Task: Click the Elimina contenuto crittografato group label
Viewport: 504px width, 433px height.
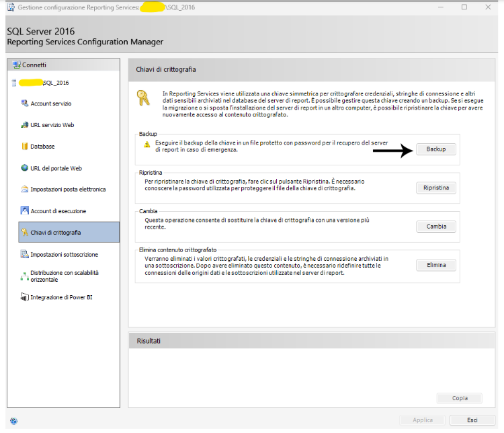Action: point(178,250)
